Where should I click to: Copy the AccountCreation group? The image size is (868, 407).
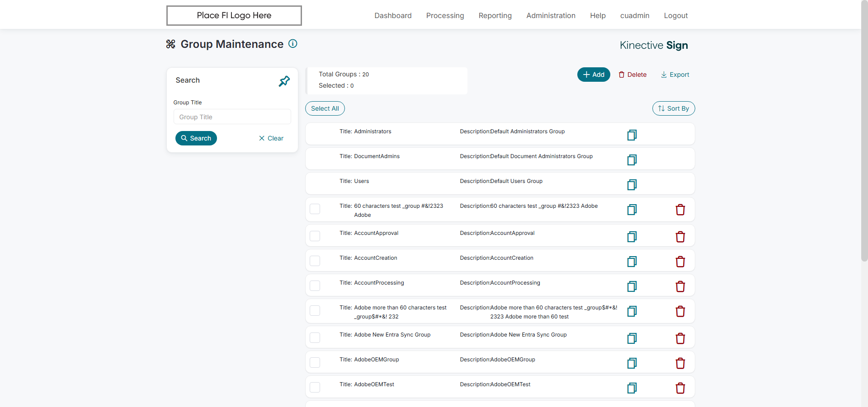click(632, 262)
